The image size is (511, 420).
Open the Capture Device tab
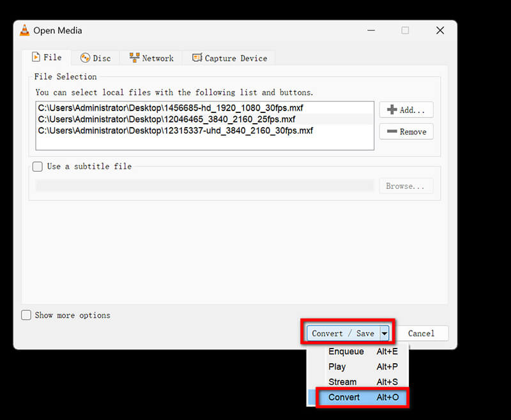click(229, 58)
